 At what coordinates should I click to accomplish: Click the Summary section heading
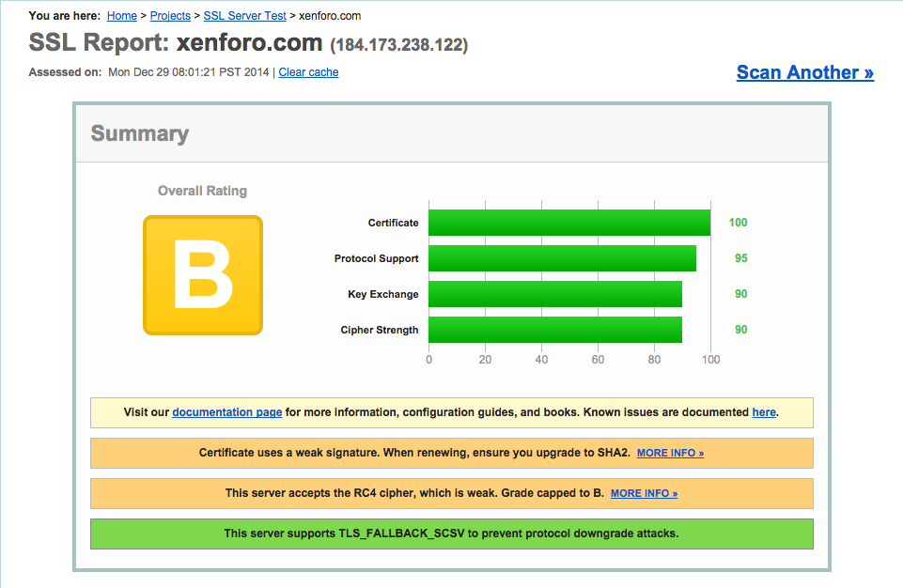(x=140, y=133)
